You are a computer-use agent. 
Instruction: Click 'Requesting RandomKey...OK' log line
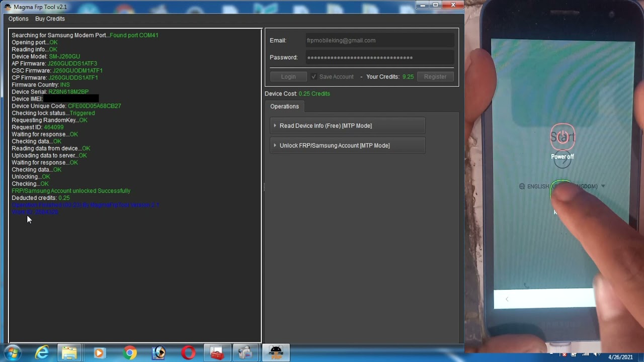click(x=49, y=120)
